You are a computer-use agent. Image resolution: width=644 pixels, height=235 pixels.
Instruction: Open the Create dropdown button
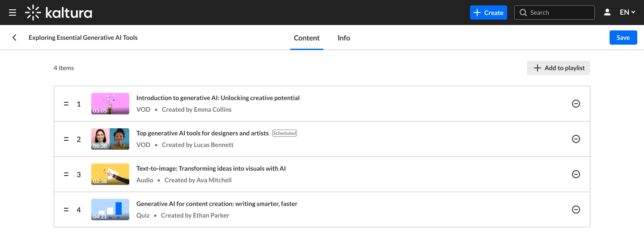pyautogui.click(x=488, y=13)
